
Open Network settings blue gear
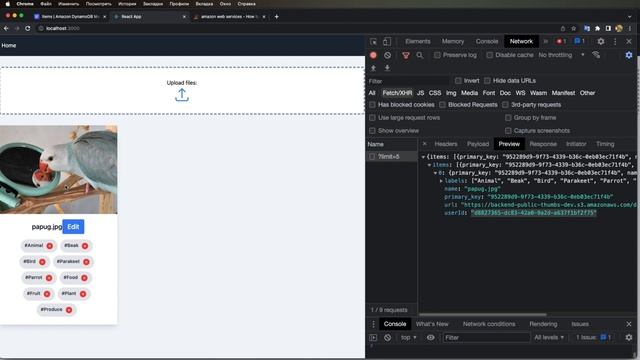pos(629,55)
